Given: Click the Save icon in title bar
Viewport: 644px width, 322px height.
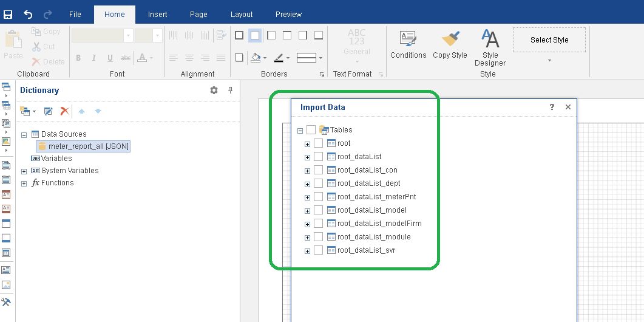Looking at the screenshot, I should [x=8, y=15].
